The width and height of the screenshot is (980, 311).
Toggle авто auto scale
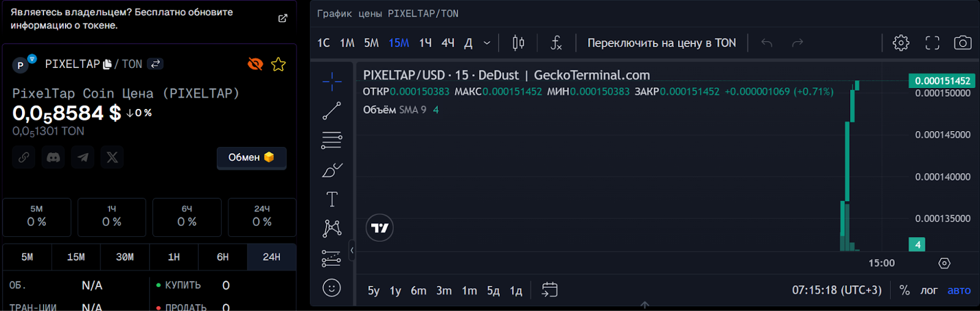(x=959, y=290)
